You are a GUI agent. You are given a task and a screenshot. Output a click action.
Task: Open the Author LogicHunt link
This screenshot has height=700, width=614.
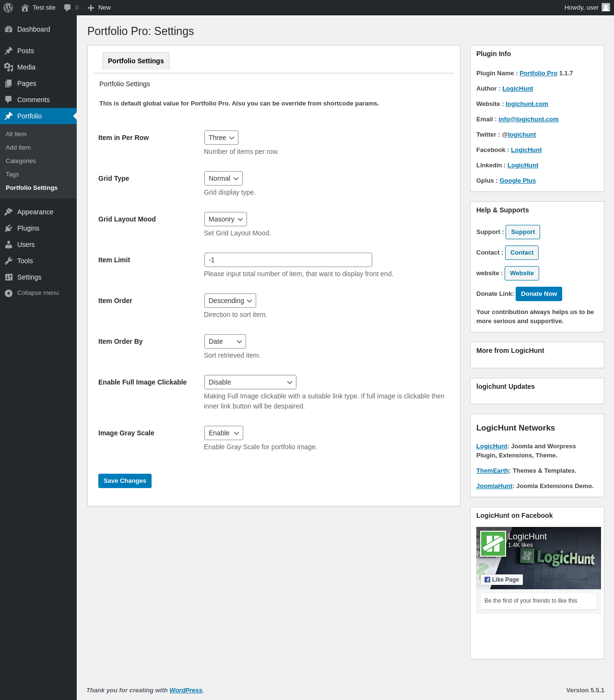point(518,89)
